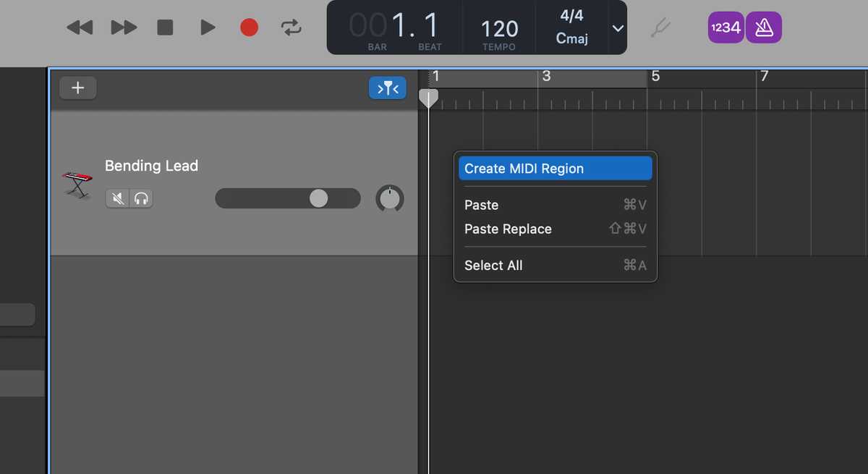Viewport: 868px width, 474px height.
Task: Click the Bending Lead volume slider
Action: coord(319,198)
